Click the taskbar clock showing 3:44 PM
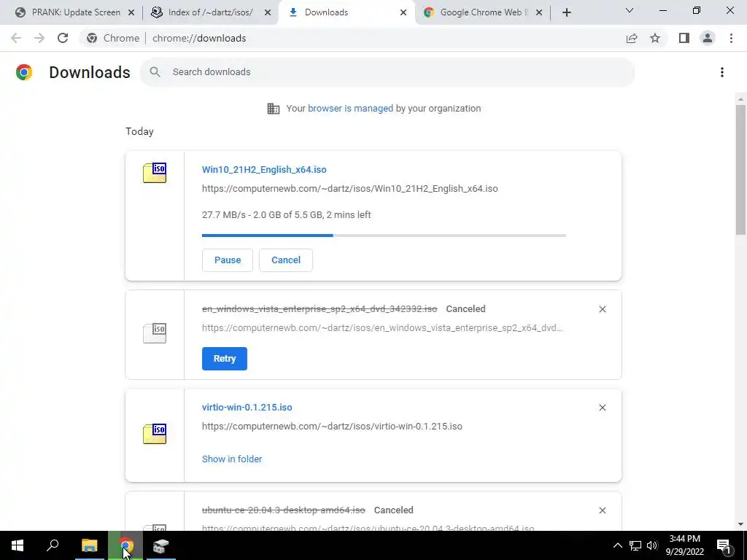 684,545
